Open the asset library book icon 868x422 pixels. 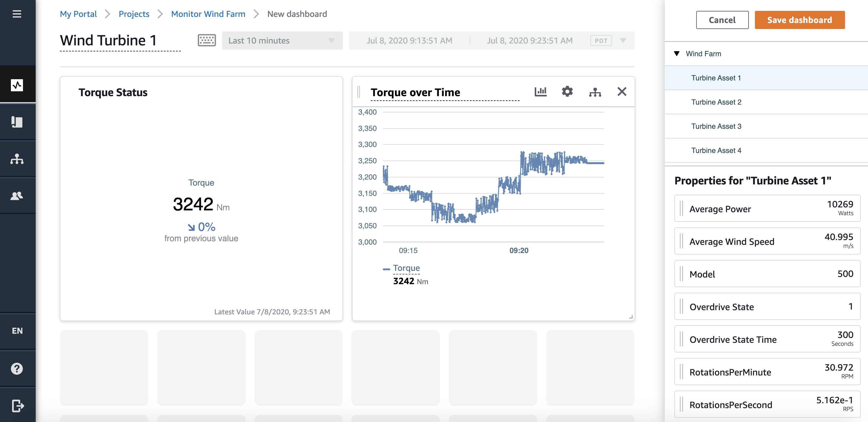tap(17, 122)
